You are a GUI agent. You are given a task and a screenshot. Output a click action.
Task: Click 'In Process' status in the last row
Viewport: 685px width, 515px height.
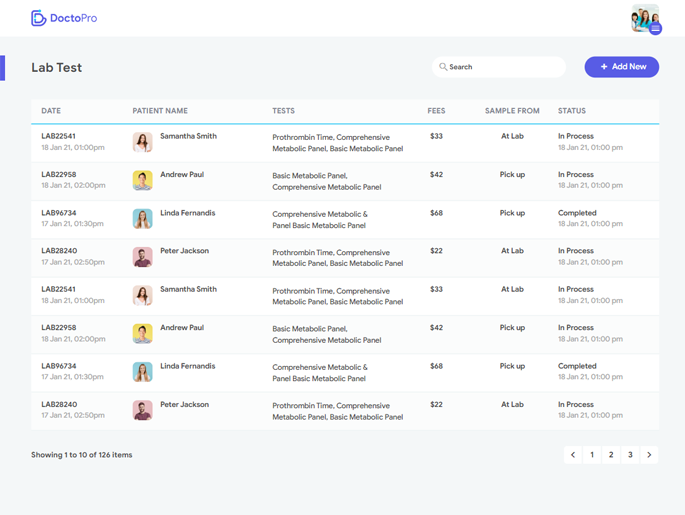click(575, 404)
